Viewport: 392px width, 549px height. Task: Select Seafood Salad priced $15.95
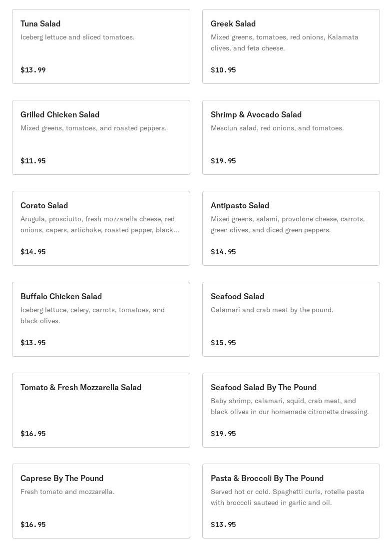coord(291,319)
